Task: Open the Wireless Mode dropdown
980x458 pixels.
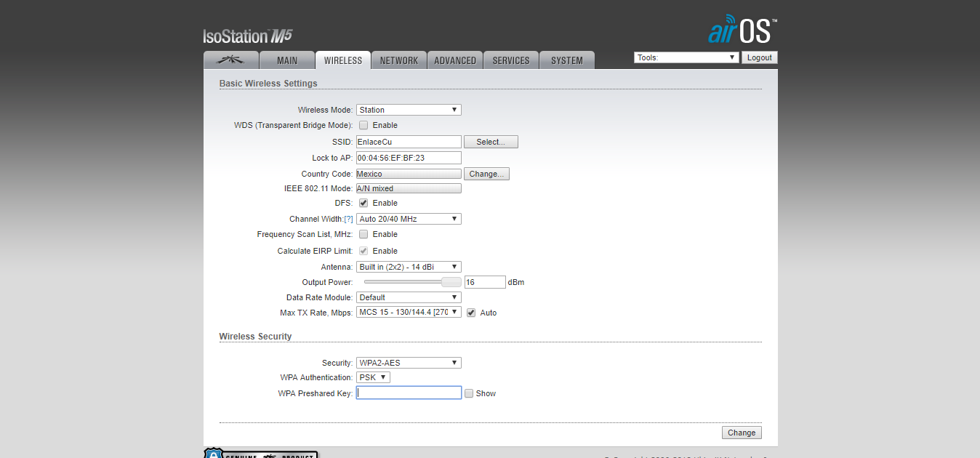Action: [409, 110]
